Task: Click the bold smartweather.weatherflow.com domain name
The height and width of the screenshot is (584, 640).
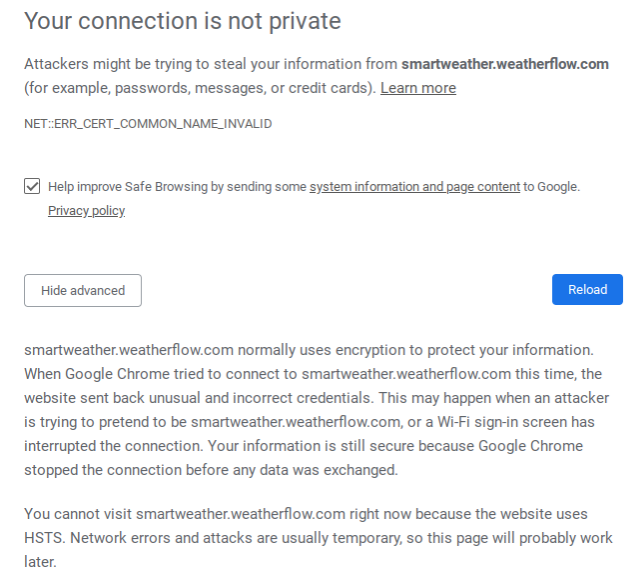Action: click(x=505, y=64)
